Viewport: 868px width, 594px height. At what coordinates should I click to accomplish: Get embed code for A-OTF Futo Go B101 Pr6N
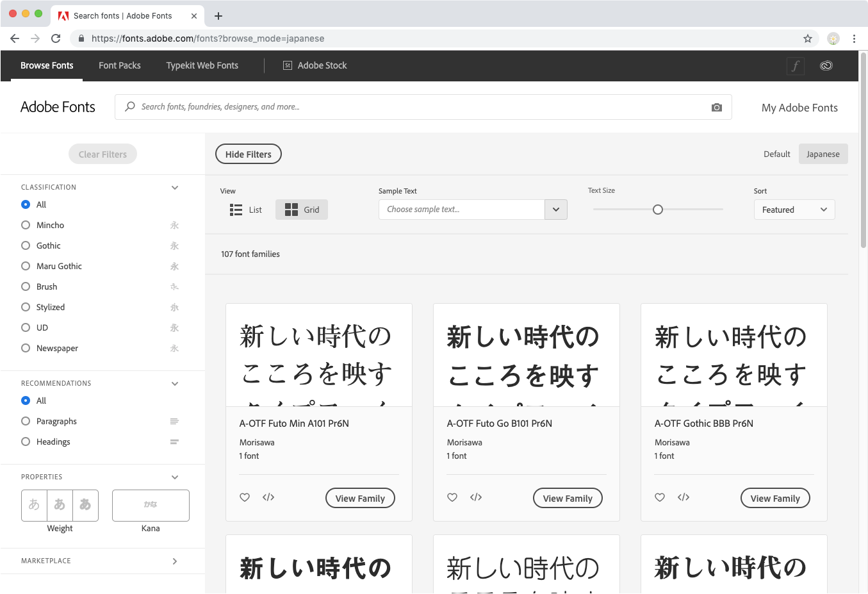click(476, 497)
